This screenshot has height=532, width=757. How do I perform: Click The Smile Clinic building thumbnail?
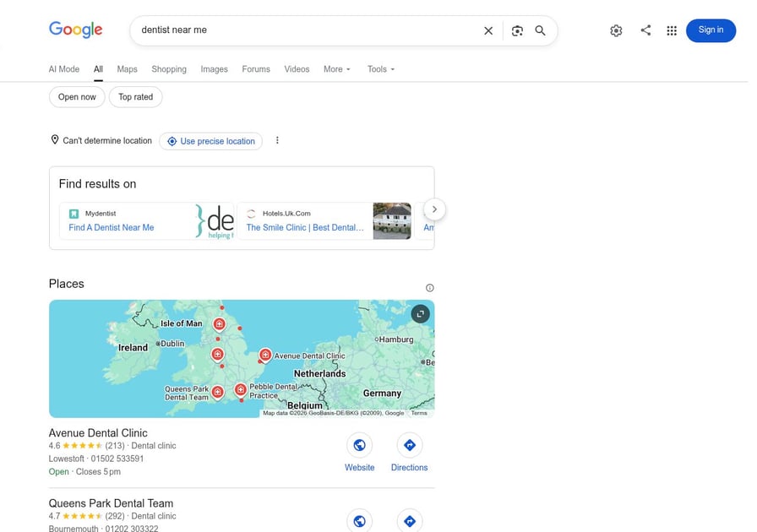391,221
